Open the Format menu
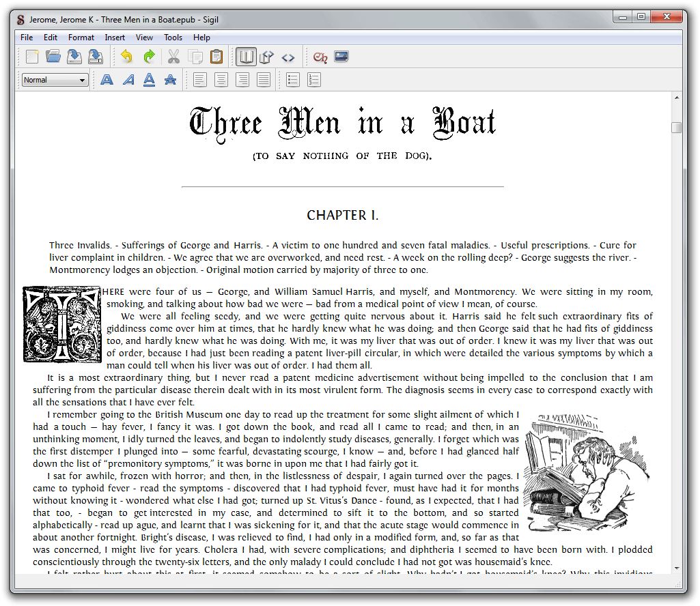This screenshot has height=606, width=700. pyautogui.click(x=81, y=38)
